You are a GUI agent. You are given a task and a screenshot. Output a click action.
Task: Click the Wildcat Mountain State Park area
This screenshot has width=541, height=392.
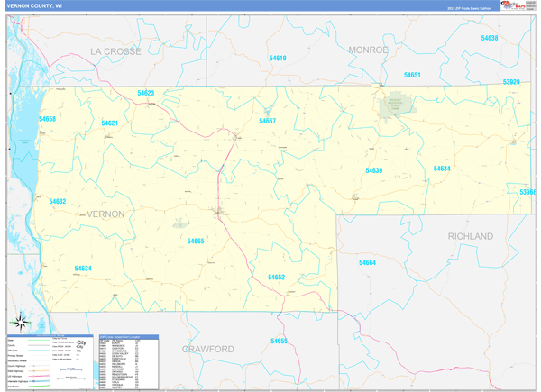click(396, 105)
